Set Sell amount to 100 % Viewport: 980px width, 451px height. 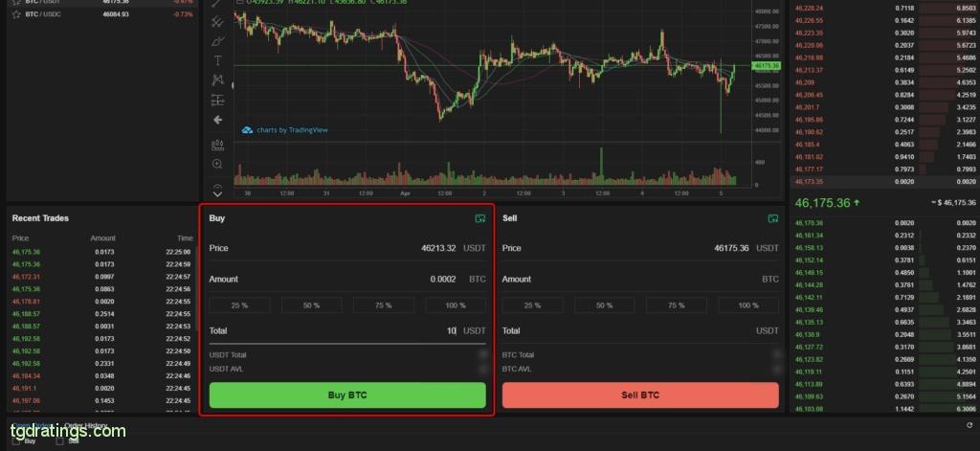click(x=748, y=305)
